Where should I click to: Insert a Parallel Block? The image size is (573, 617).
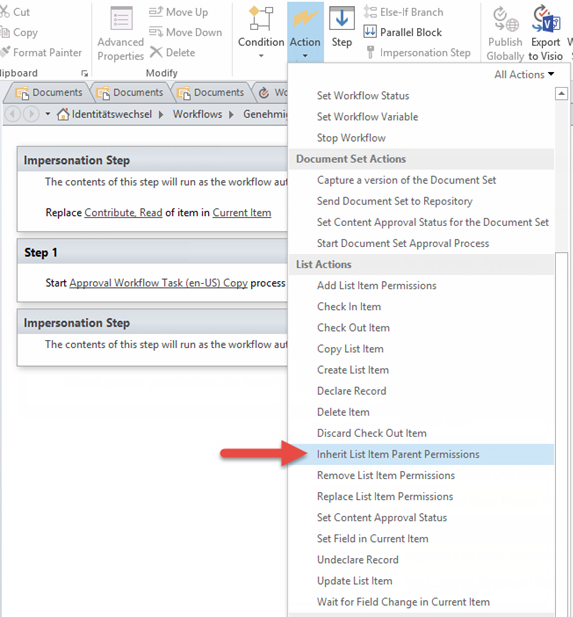403,32
